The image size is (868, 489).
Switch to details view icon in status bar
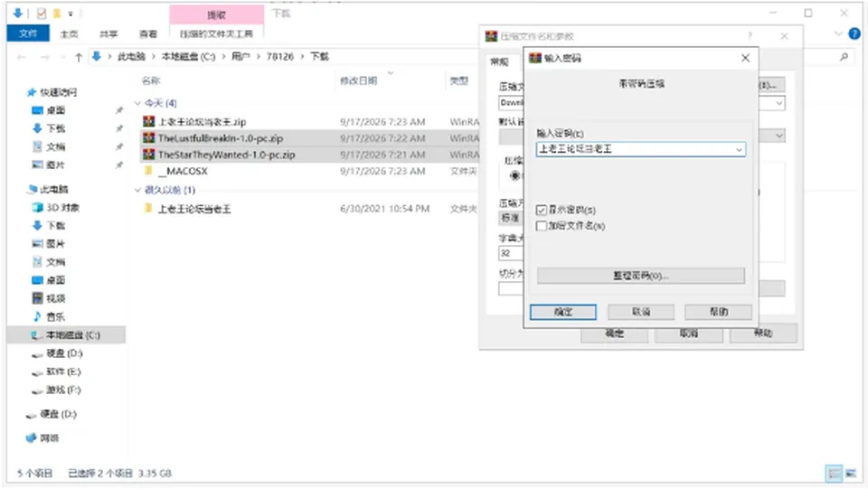(834, 474)
